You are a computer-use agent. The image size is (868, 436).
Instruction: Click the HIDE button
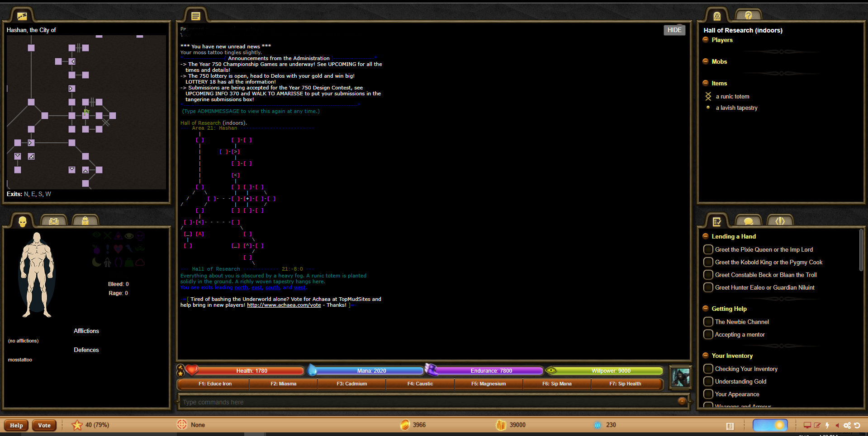click(674, 30)
